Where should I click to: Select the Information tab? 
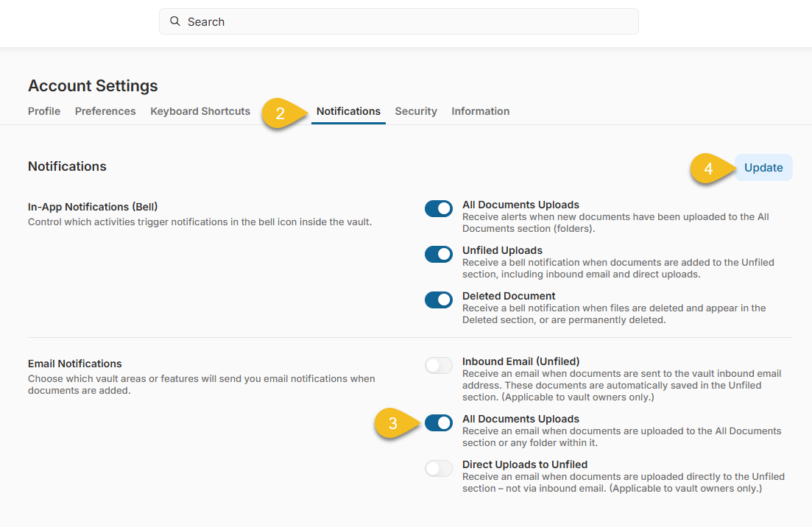[480, 111]
